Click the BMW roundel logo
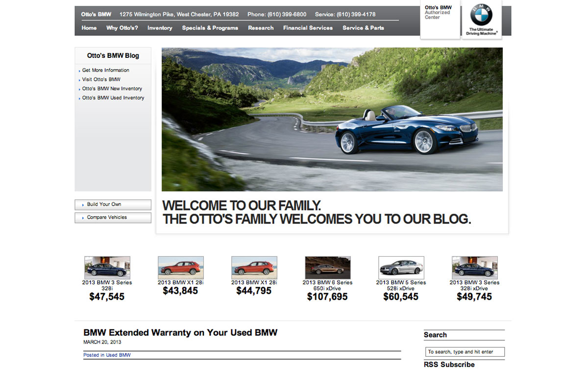 481,15
